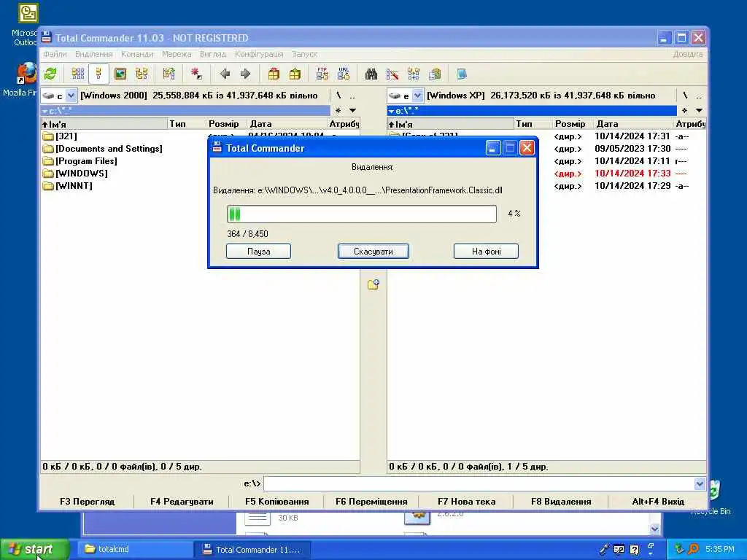Screen dimensions: 747x560
Task: Click the F6 Переміщення button
Action: point(371,502)
